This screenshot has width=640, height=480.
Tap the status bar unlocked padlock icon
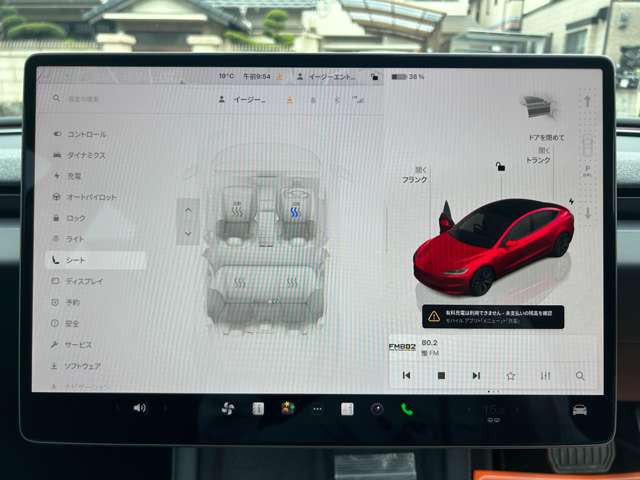pos(374,76)
